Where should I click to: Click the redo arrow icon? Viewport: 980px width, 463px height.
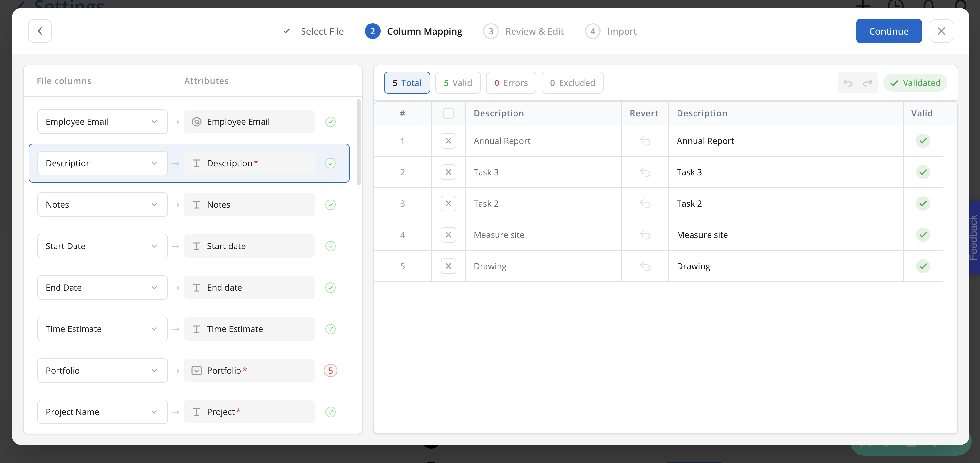click(867, 83)
